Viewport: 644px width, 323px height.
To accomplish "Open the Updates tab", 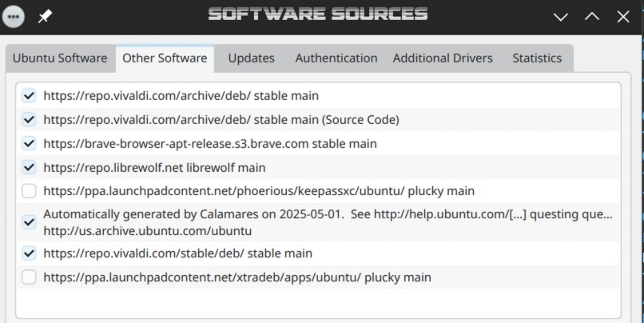I will tap(252, 58).
